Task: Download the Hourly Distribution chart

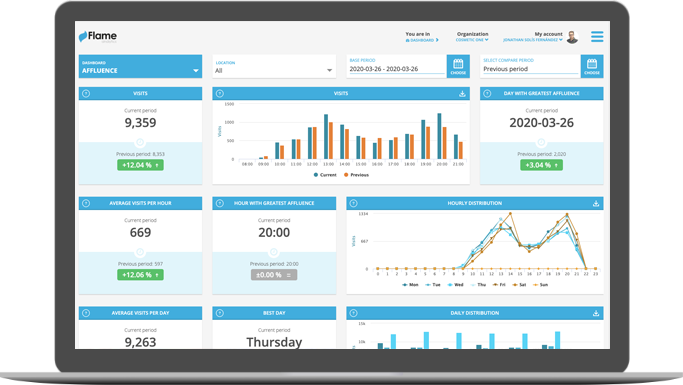Action: pos(596,203)
